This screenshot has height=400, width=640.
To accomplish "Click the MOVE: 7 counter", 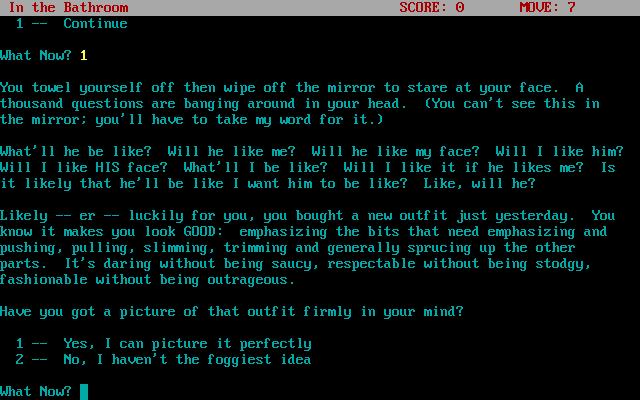I will (x=547, y=7).
